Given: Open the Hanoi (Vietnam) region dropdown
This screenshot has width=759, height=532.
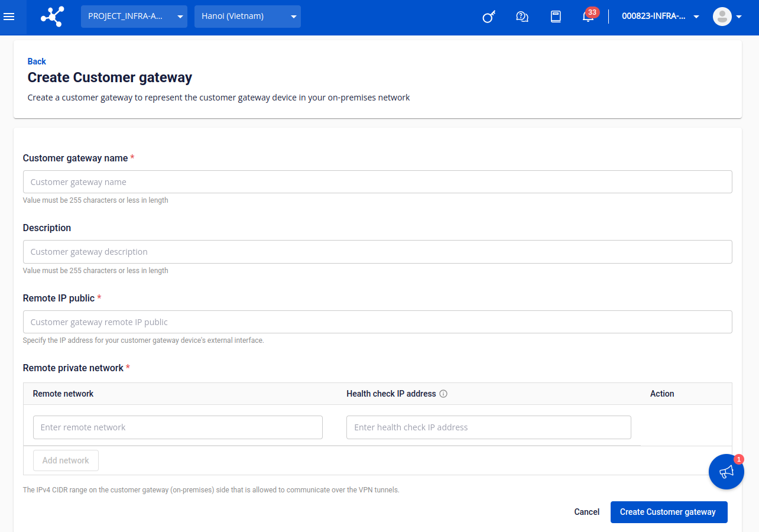Looking at the screenshot, I should (248, 17).
